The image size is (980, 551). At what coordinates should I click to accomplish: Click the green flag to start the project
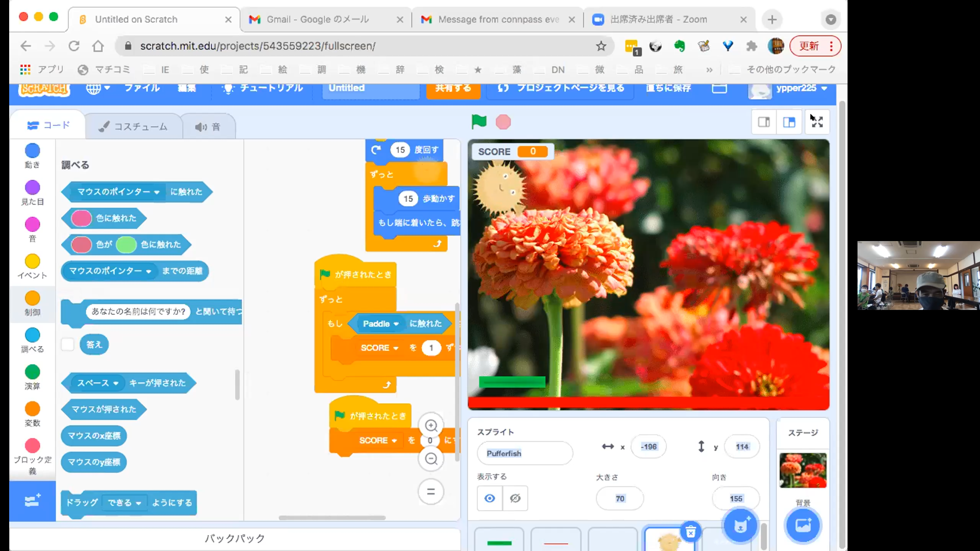pyautogui.click(x=479, y=122)
